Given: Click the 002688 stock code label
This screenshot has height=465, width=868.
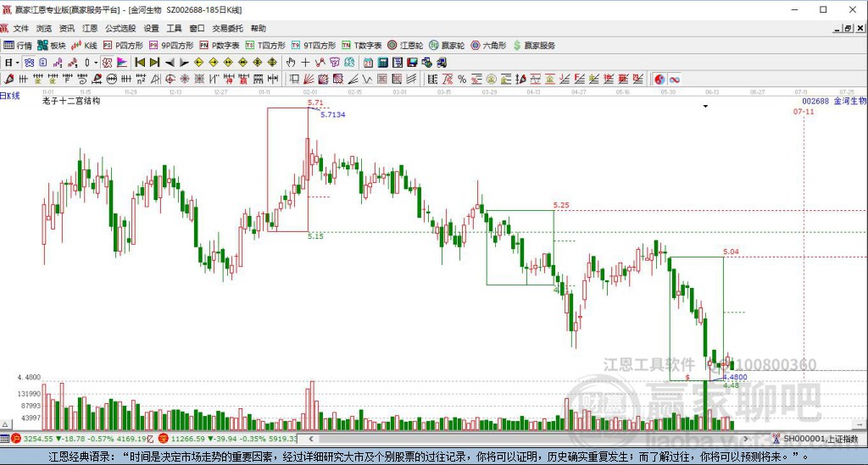Looking at the screenshot, I should click(x=815, y=101).
